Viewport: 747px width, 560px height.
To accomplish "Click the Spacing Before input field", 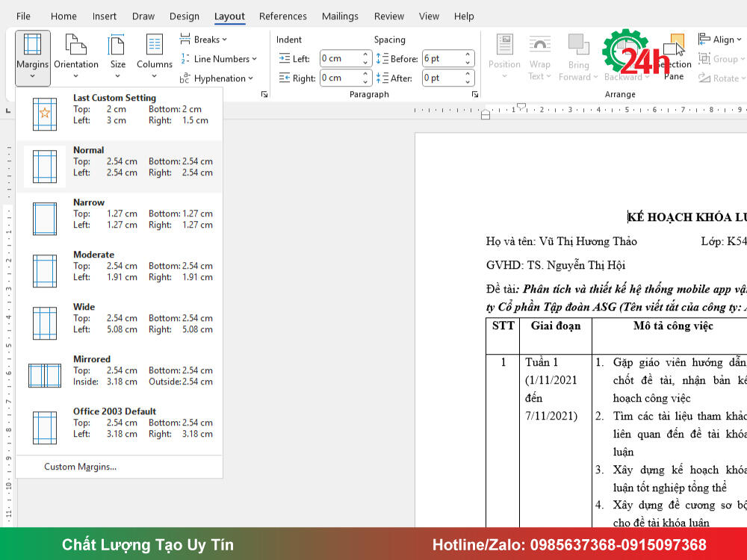I will [x=443, y=58].
